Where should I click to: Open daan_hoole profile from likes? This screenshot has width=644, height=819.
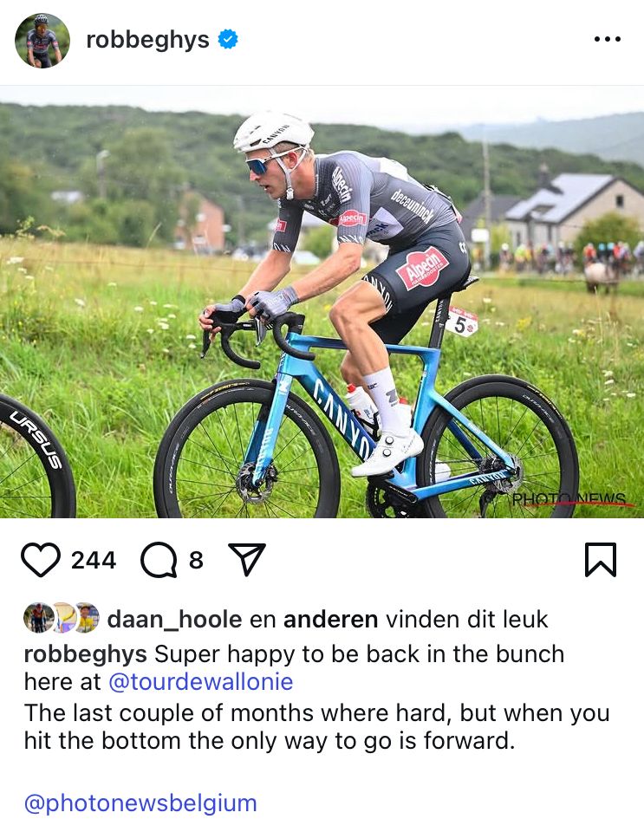(174, 620)
